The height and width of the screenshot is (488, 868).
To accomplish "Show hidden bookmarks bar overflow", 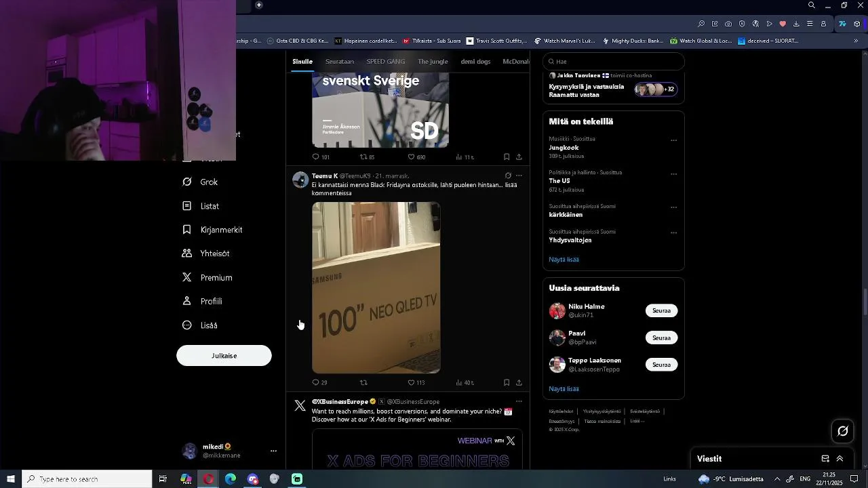I will point(856,41).
